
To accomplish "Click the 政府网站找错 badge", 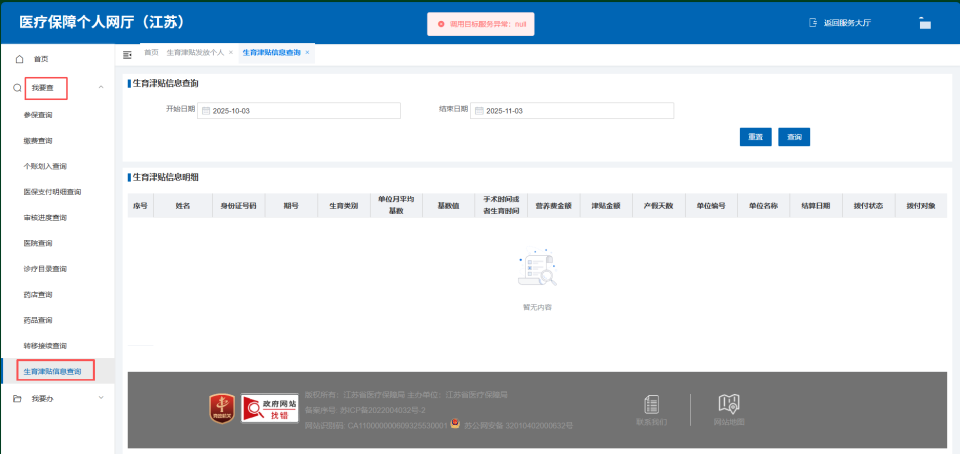I will (270, 408).
